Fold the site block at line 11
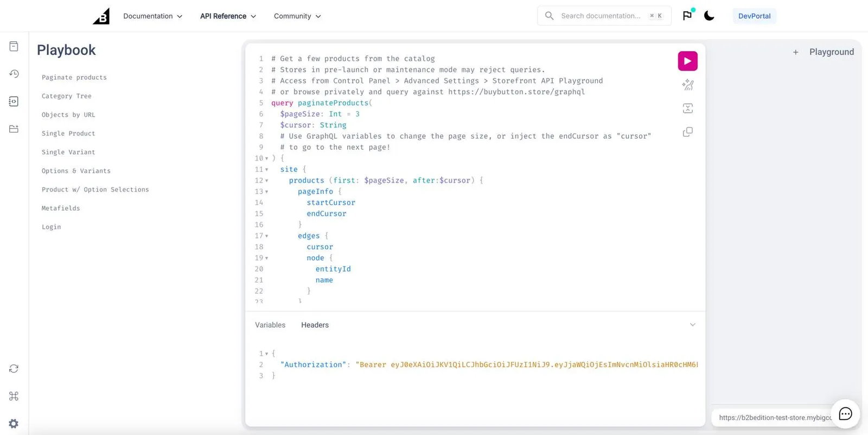The width and height of the screenshot is (868, 435). [266, 169]
